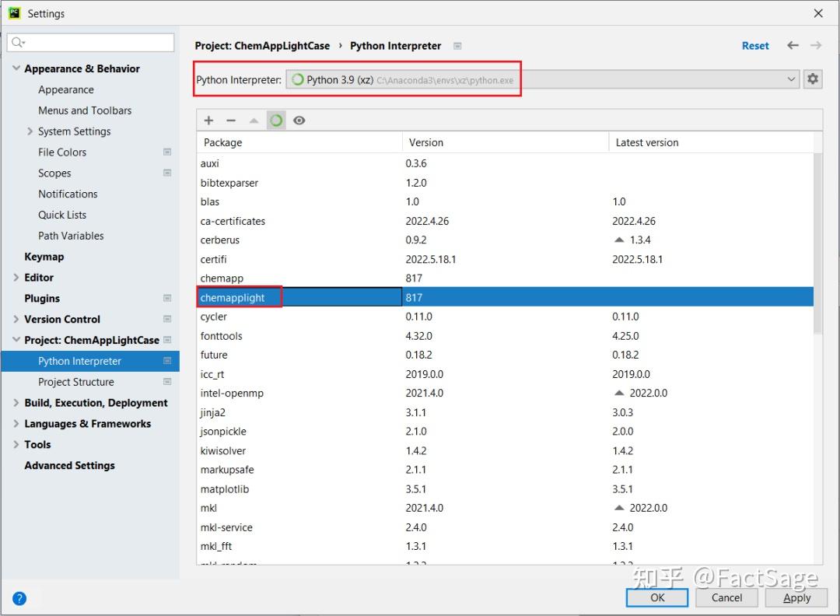Image resolution: width=840 pixels, height=616 pixels.
Task: Go back with the left arrow
Action: [x=793, y=46]
